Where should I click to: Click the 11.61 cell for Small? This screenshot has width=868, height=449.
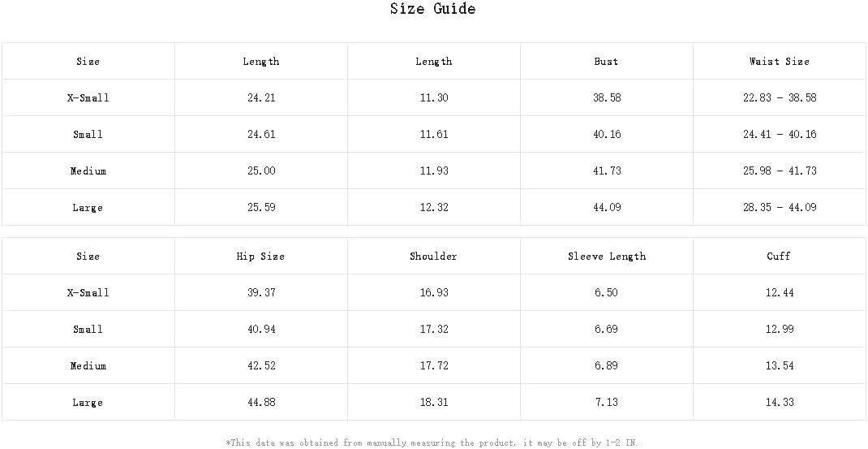[x=434, y=135]
